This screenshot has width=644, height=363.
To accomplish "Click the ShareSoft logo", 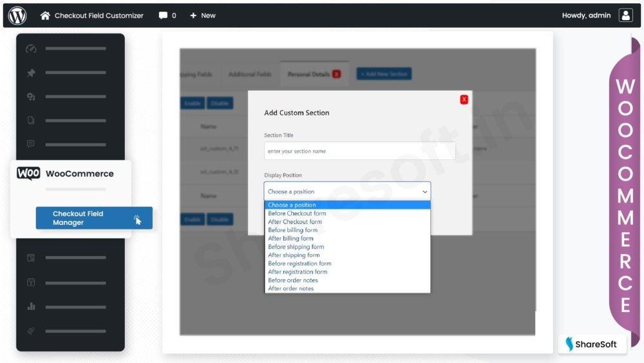I will [x=591, y=344].
